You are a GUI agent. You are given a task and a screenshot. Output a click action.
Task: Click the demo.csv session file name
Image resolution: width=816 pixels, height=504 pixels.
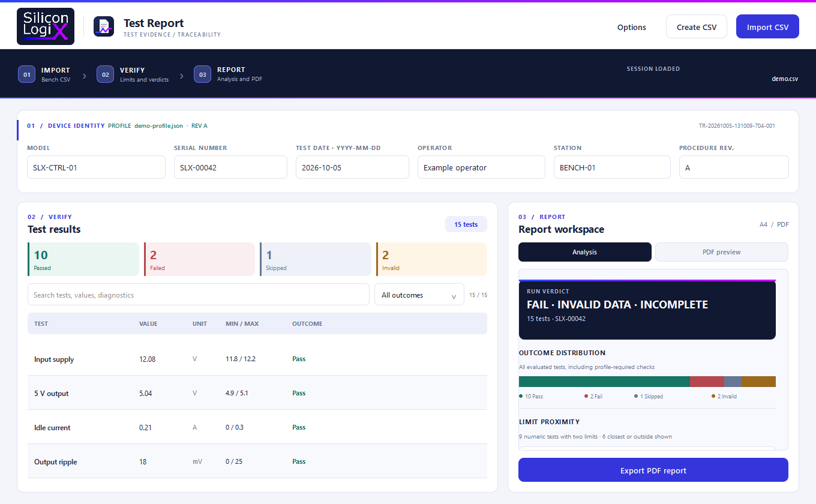tap(785, 79)
